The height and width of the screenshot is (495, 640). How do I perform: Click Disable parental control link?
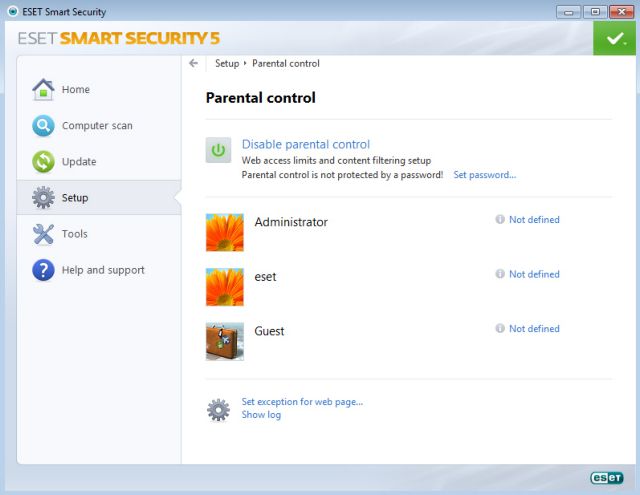click(x=306, y=144)
